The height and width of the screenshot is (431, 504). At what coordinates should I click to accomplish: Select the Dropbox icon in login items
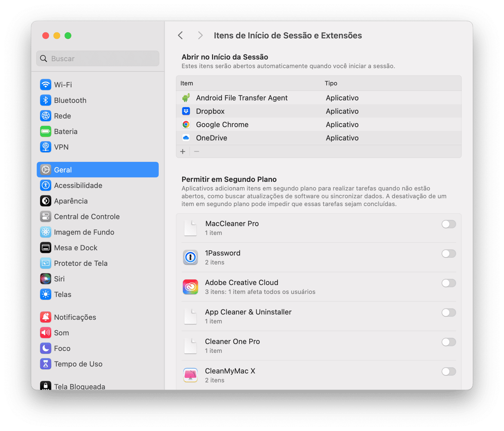(x=186, y=111)
